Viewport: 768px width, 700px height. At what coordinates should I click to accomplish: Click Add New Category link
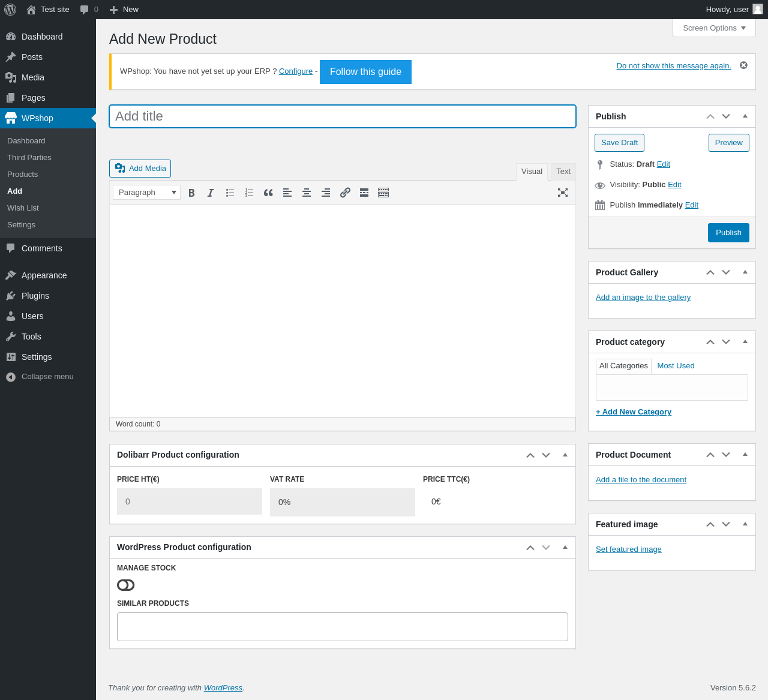click(634, 412)
